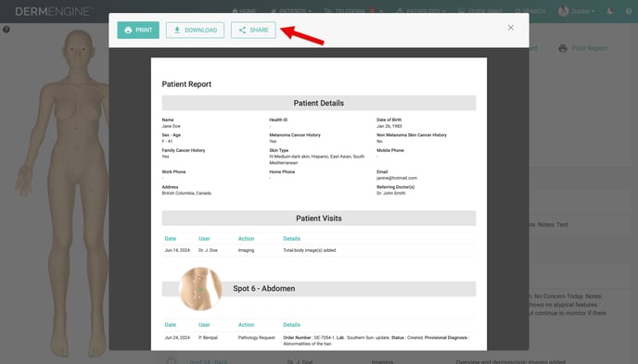Screen dimensions: 638x364
Task: Open SEARCH in the top navigation
Action: (530, 11)
